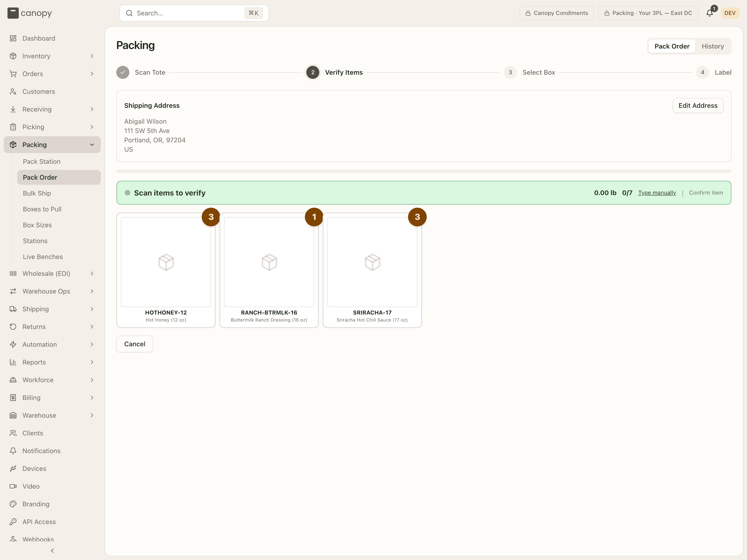
Task: Click the Devices plug icon
Action: pyautogui.click(x=13, y=469)
